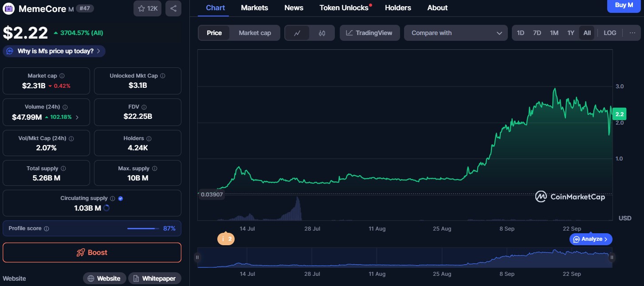The height and width of the screenshot is (286, 644).
Task: Open the three-dot chart options menu
Action: [x=632, y=33]
